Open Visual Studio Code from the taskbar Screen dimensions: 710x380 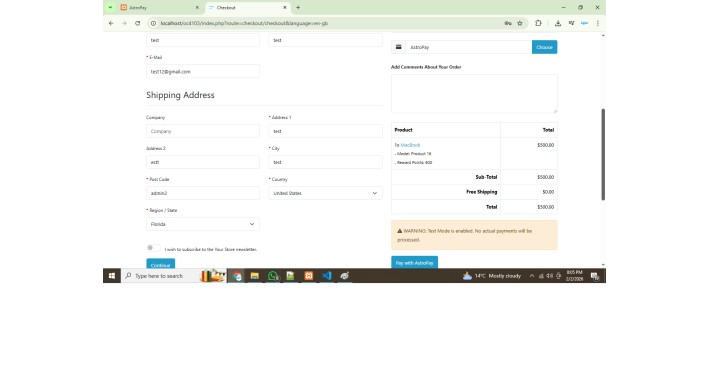point(326,276)
